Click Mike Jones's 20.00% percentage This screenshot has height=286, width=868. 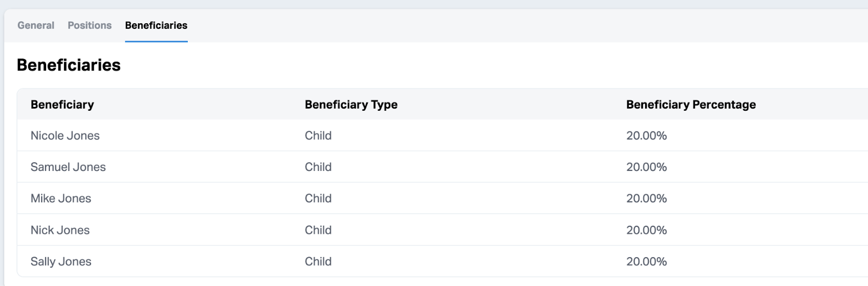(646, 199)
